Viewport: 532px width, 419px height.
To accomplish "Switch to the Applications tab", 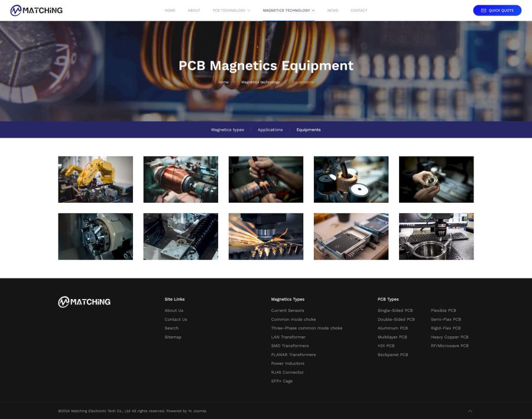I will [270, 130].
